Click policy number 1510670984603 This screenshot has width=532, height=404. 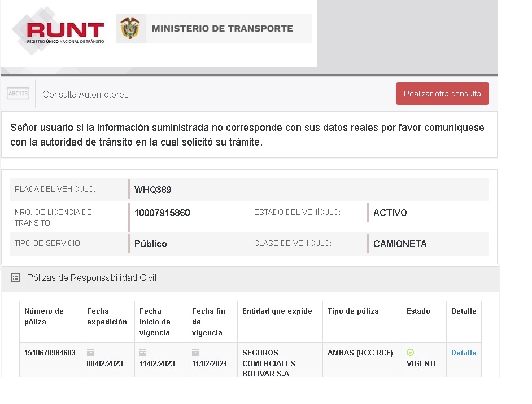click(50, 353)
